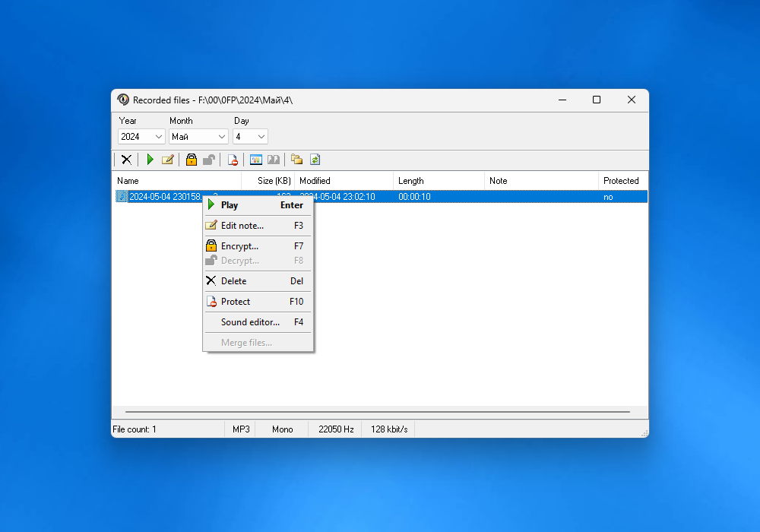Click the MP3 status bar entry
Viewport: 760px width, 532px height.
pyautogui.click(x=241, y=429)
